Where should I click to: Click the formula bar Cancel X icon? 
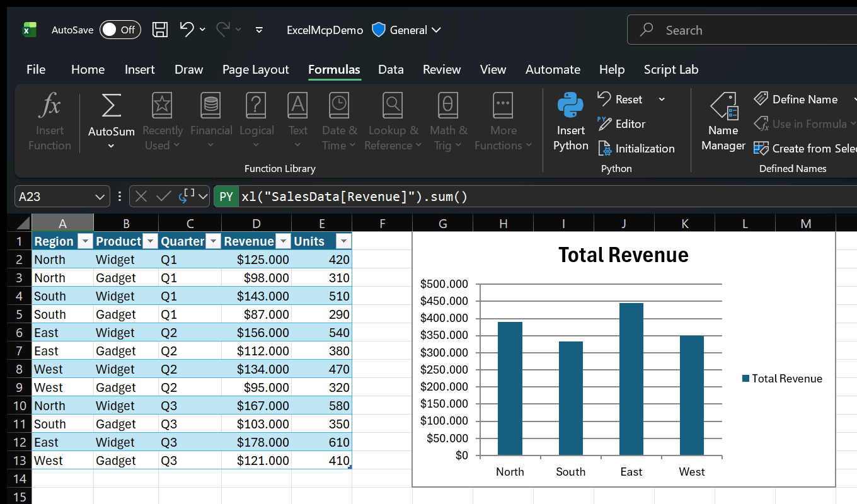(x=141, y=197)
